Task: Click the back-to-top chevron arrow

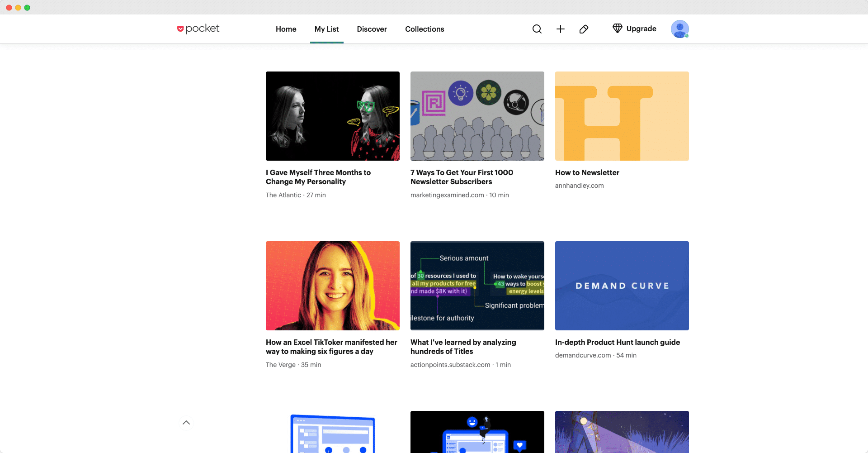Action: [186, 423]
